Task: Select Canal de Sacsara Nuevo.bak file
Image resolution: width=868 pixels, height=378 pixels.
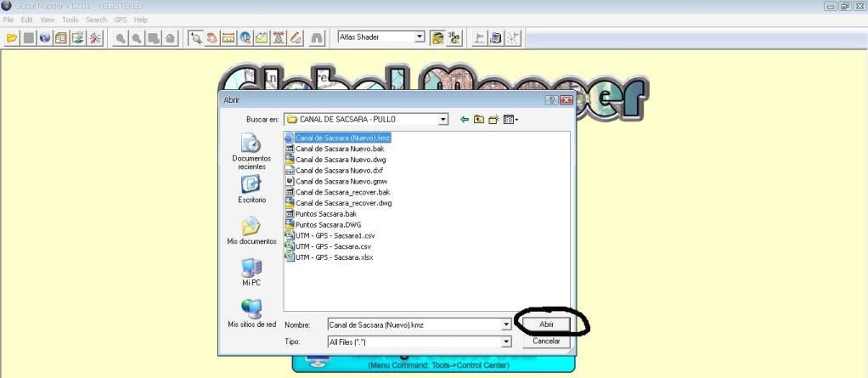Action: click(x=335, y=149)
